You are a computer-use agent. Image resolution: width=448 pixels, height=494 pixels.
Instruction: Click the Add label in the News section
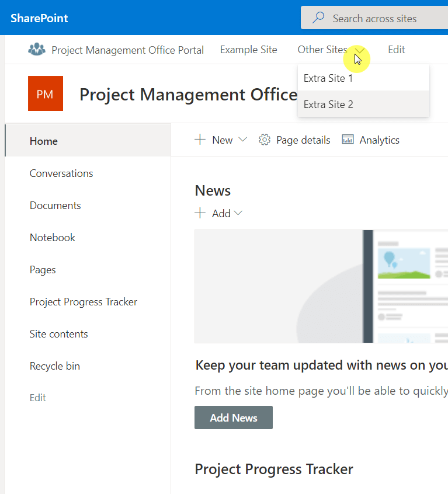[221, 214]
